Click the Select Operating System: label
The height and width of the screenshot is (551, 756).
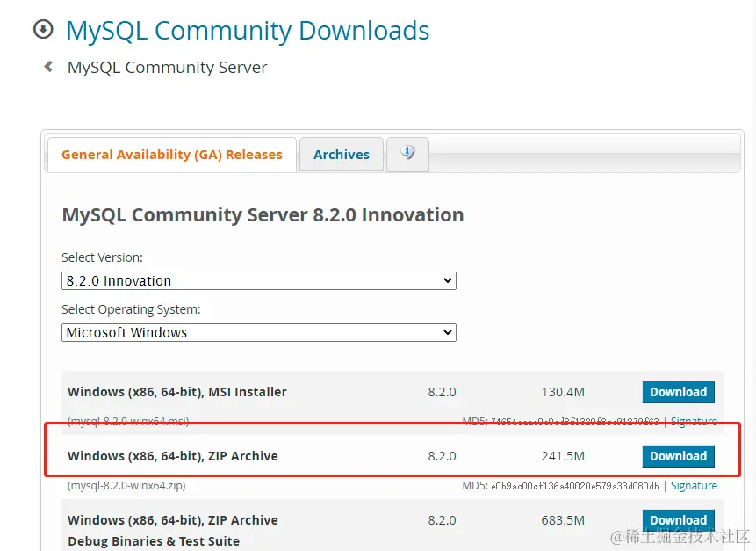coord(131,309)
